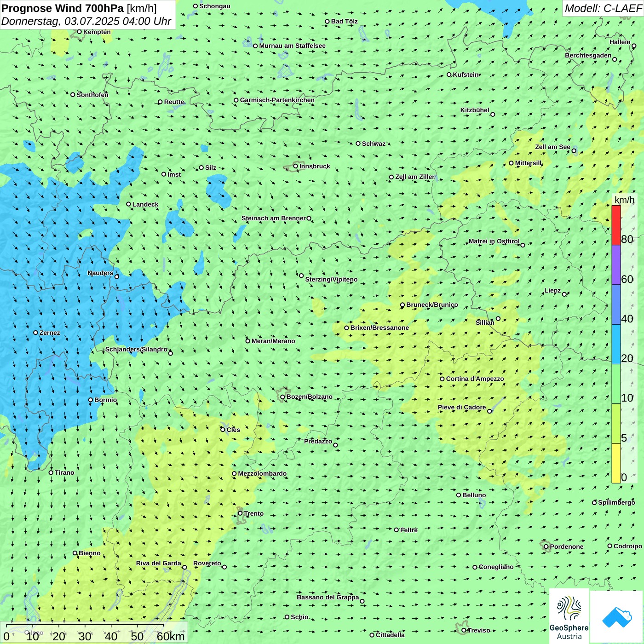Click the Spilimbergo label
This screenshot has width=644, height=644.
pyautogui.click(x=616, y=502)
